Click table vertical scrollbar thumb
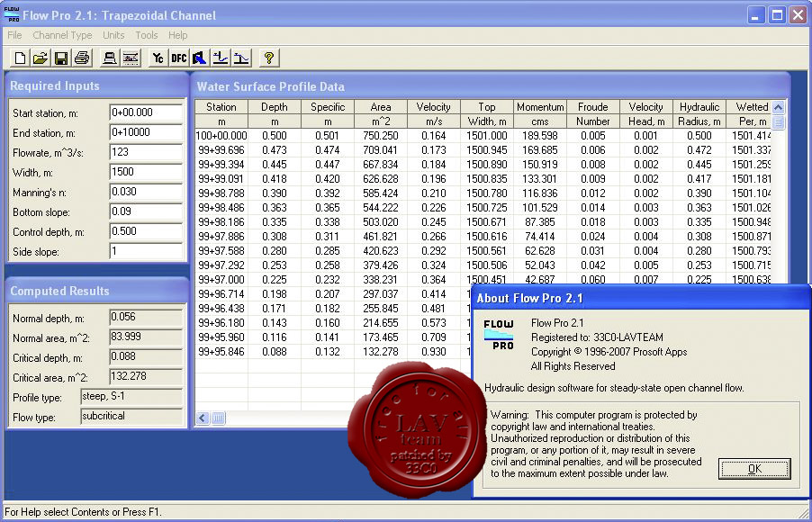Viewport: 812px width, 522px height. 778,122
